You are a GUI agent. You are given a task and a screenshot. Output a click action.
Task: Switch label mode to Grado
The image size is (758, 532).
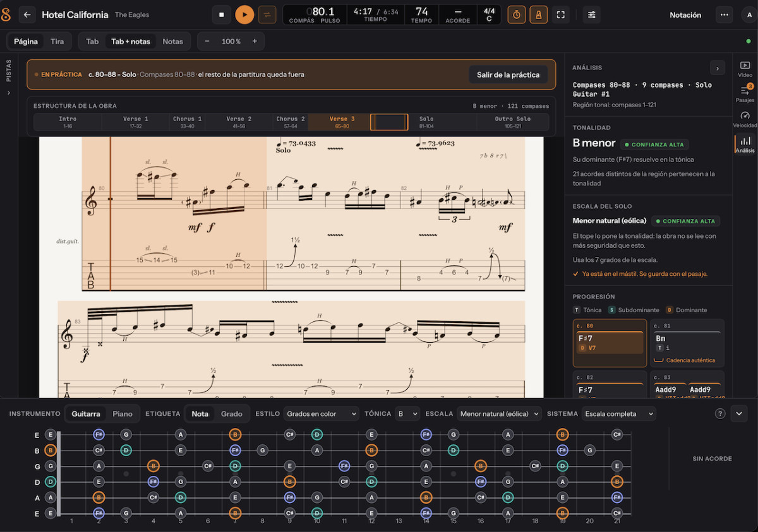point(231,414)
